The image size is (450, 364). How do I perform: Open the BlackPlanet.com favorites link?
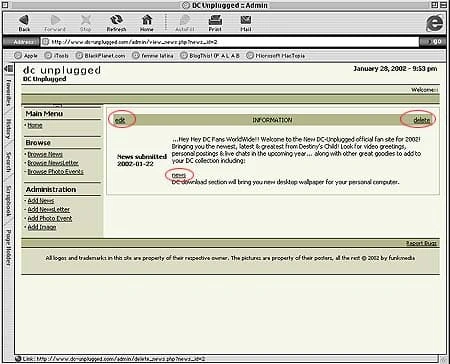[100, 56]
